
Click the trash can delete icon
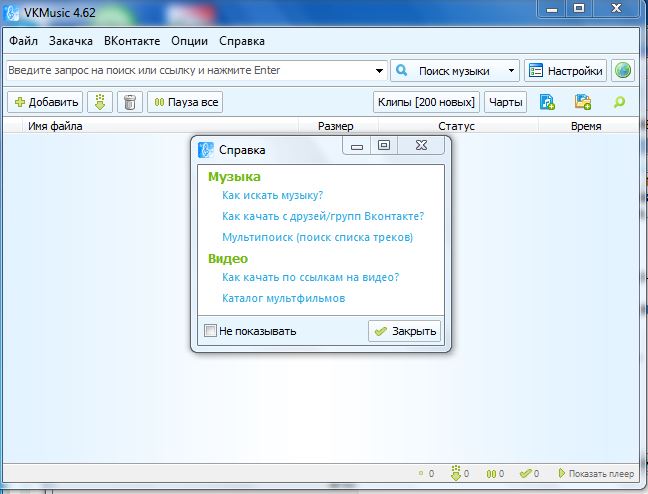(130, 102)
